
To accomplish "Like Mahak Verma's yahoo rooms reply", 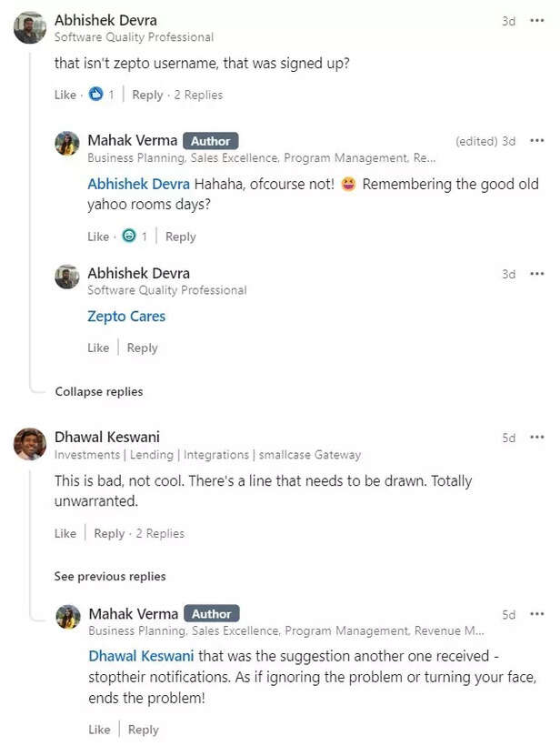I will tap(97, 236).
